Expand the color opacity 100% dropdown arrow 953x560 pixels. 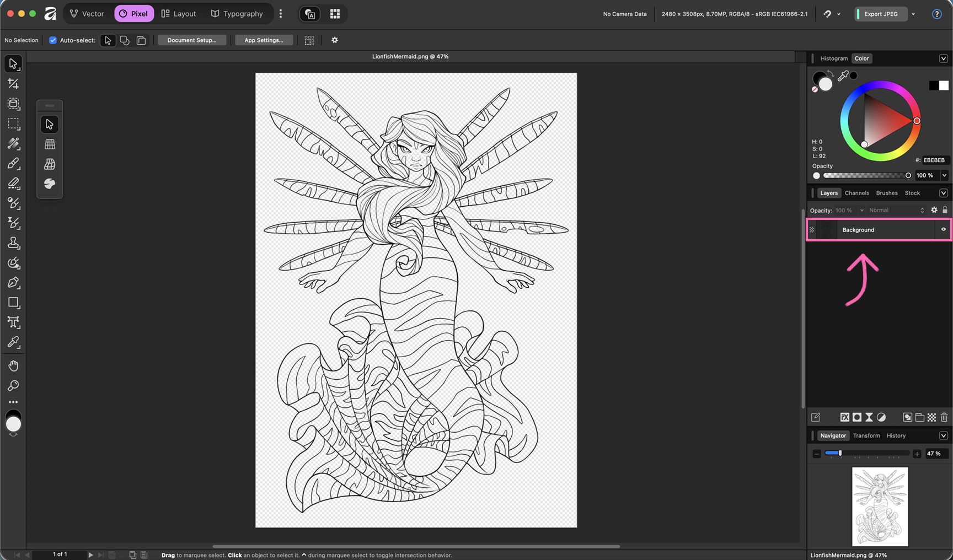[x=944, y=175]
